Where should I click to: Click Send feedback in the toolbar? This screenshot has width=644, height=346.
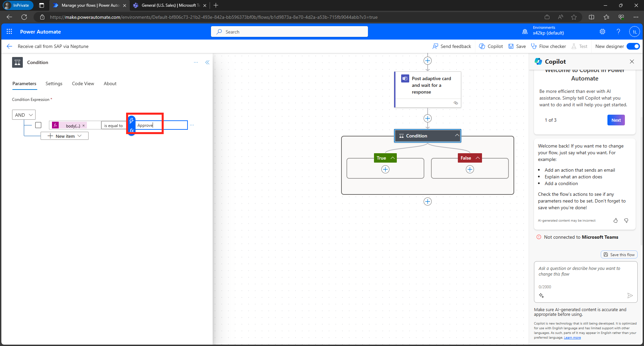click(x=452, y=46)
